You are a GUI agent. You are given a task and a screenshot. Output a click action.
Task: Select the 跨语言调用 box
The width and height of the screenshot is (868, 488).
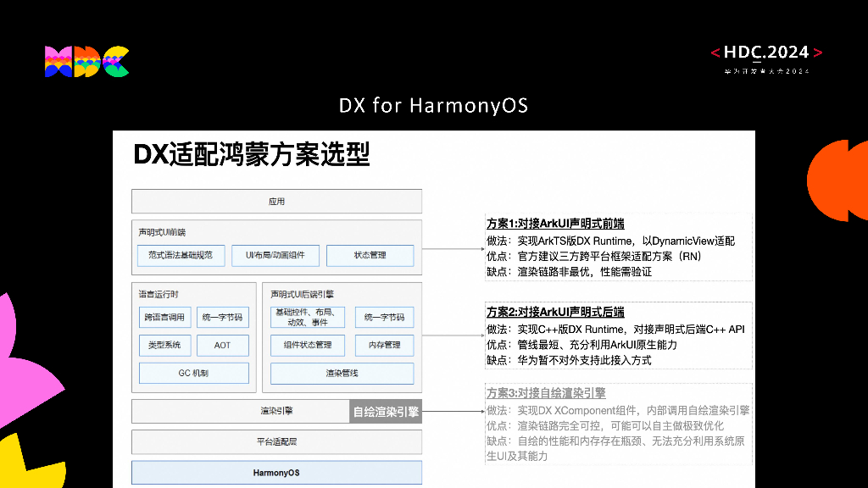coord(165,317)
